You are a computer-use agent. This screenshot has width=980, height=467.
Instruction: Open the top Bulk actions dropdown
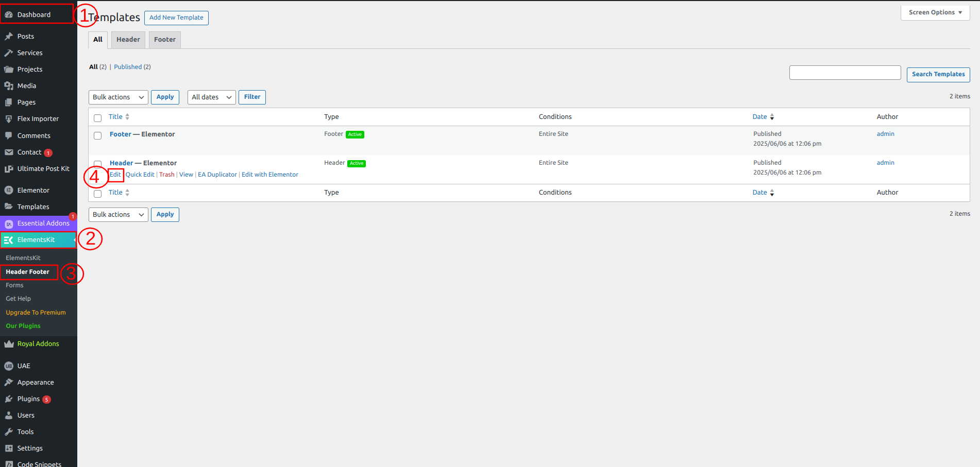(x=118, y=97)
